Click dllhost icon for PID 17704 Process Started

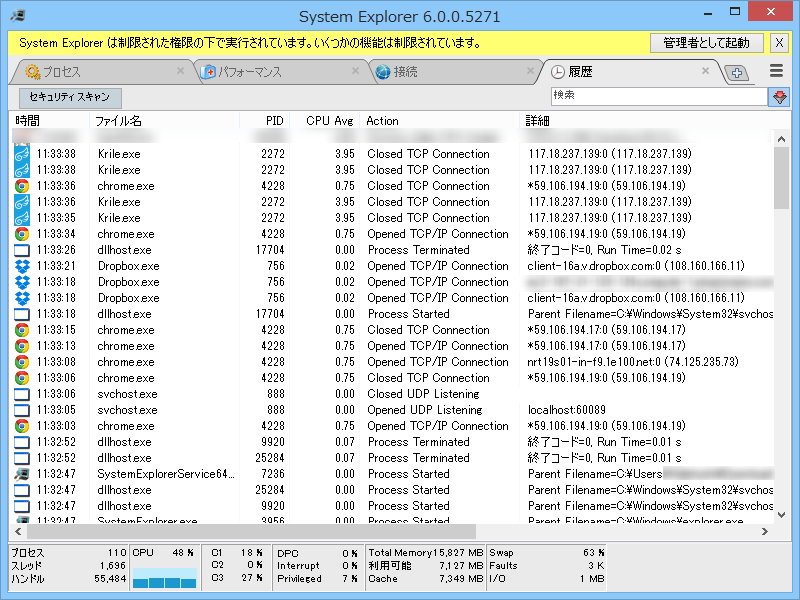click(21, 314)
